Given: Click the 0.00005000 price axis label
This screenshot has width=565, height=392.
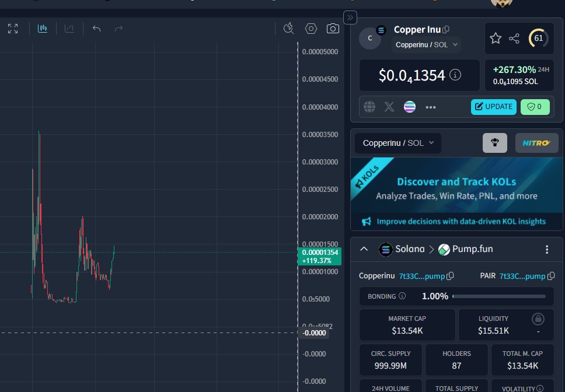Looking at the screenshot, I should point(320,52).
